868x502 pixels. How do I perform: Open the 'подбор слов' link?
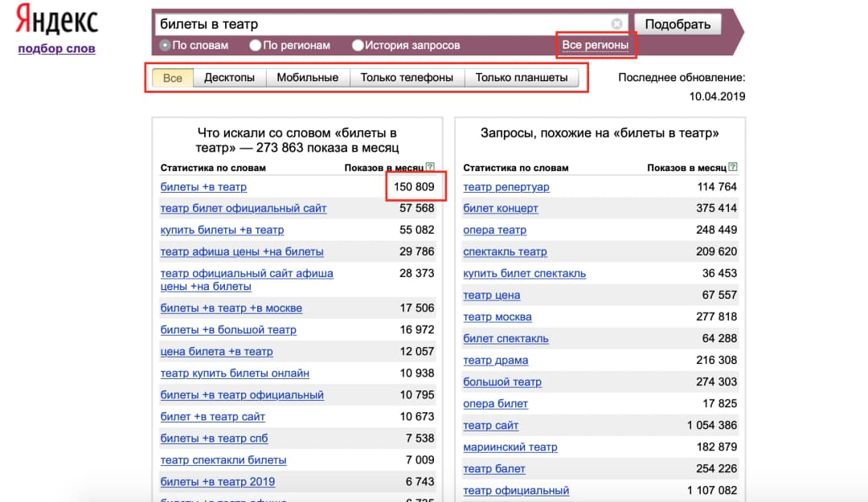point(56,49)
